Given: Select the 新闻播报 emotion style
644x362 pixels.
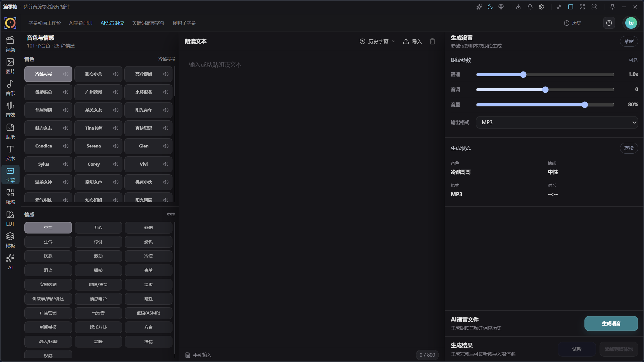Looking at the screenshot, I should [x=48, y=327].
